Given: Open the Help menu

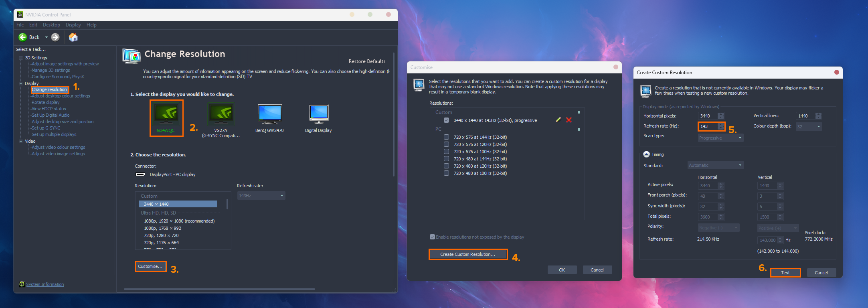Looking at the screenshot, I should 91,25.
